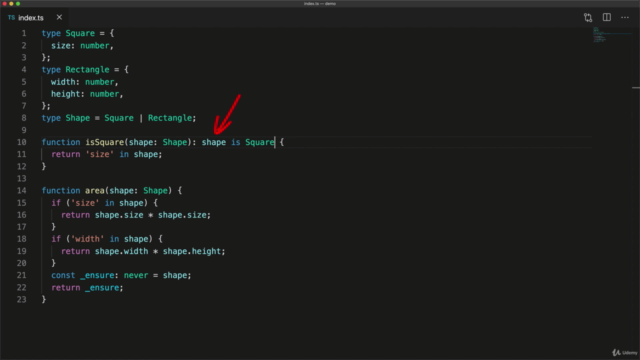Screen dimensions: 640x360
Task: Click "if ('width' in shape)" line
Action: [107, 239]
